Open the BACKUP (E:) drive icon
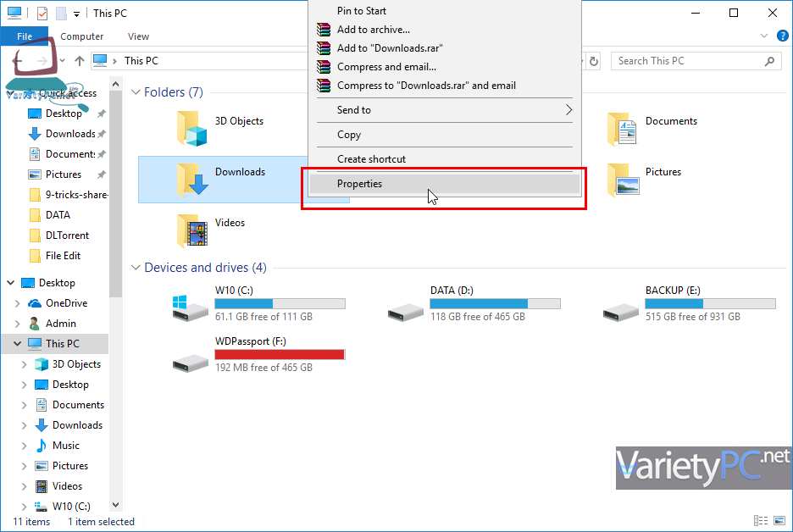The height and width of the screenshot is (532, 793). point(620,309)
